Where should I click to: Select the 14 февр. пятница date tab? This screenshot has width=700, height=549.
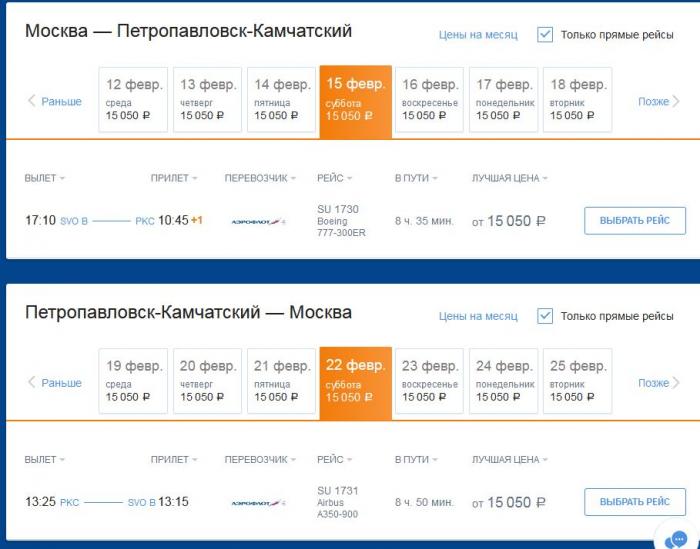pyautogui.click(x=281, y=100)
